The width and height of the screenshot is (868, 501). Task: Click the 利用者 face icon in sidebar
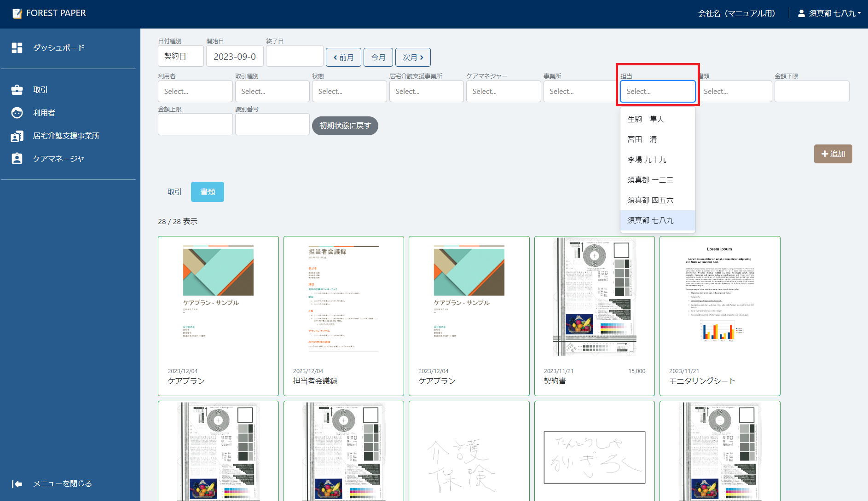click(x=17, y=113)
